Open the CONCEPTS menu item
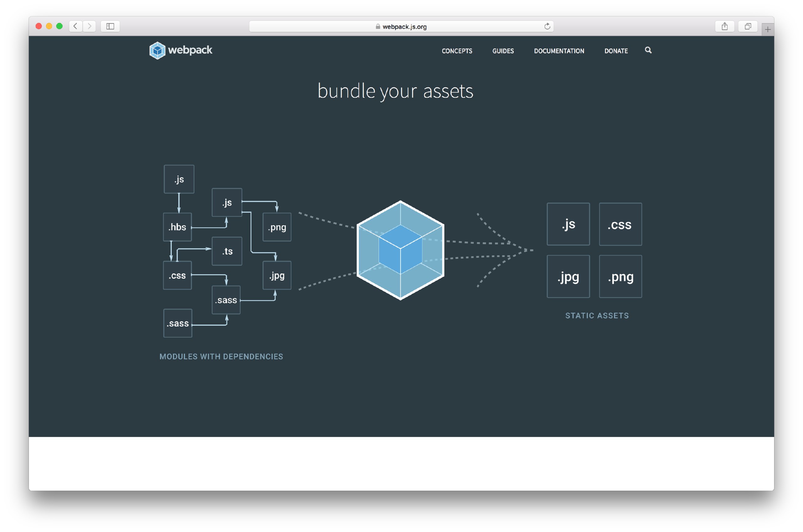The image size is (803, 532). 457,51
